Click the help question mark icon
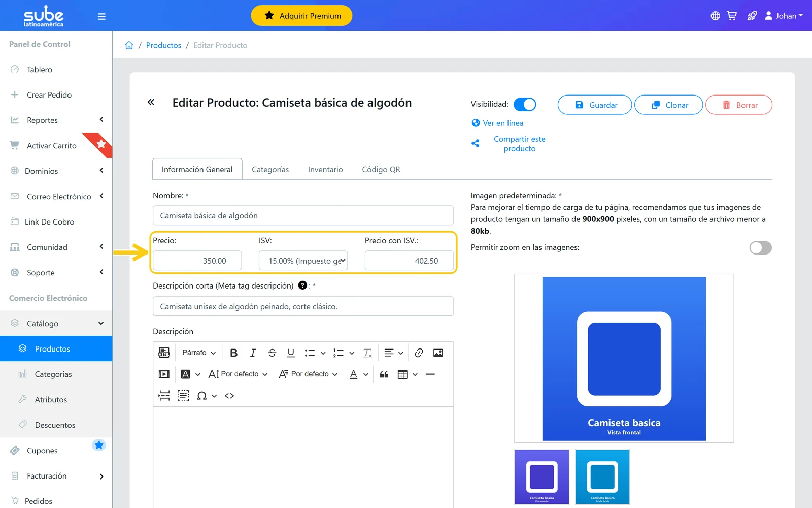Image resolution: width=812 pixels, height=508 pixels. [x=302, y=285]
